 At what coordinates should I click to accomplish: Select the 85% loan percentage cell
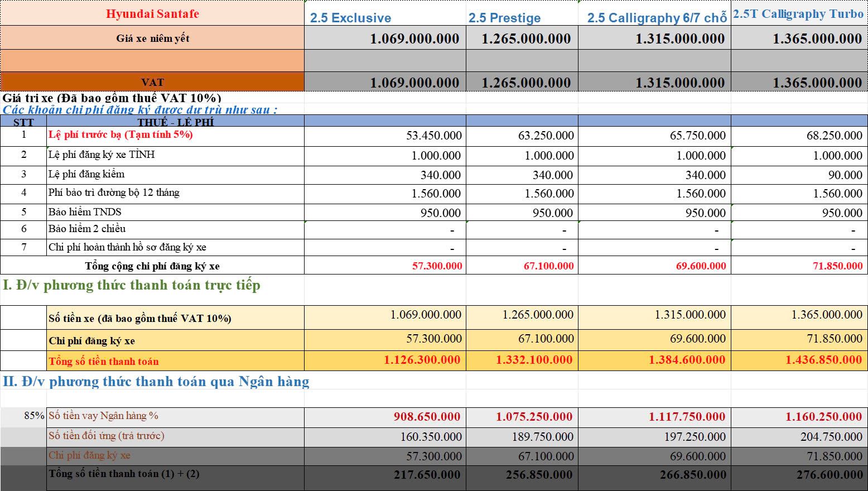[x=34, y=416]
